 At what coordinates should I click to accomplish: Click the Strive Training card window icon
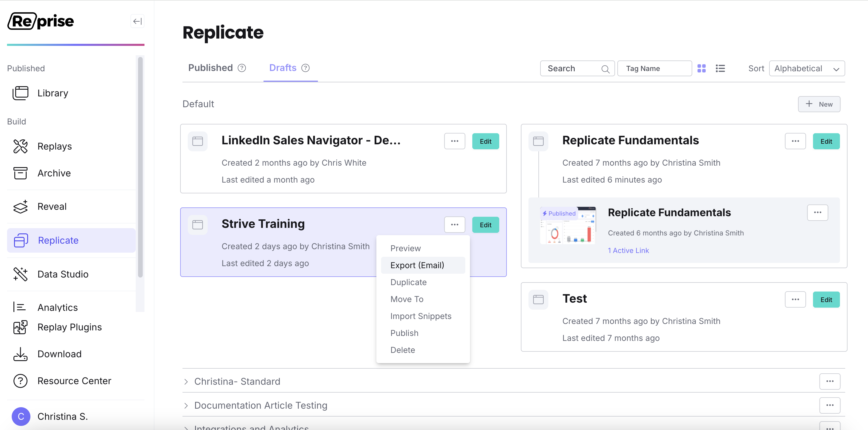click(x=197, y=225)
